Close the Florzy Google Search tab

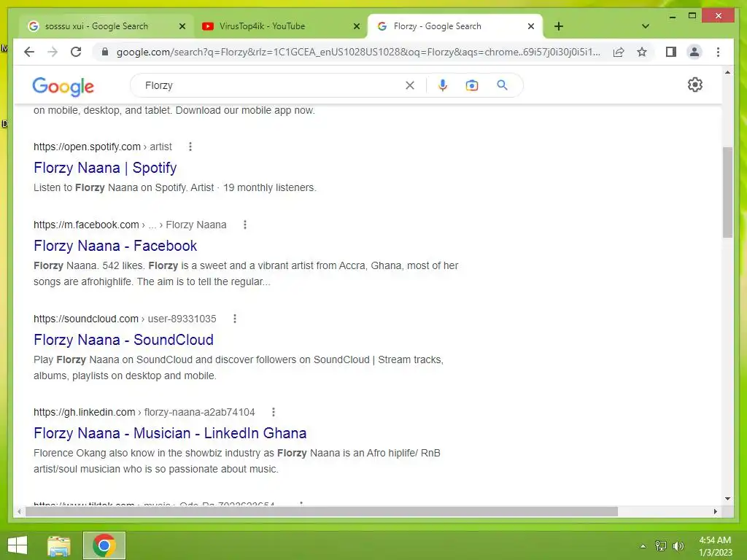coord(531,26)
